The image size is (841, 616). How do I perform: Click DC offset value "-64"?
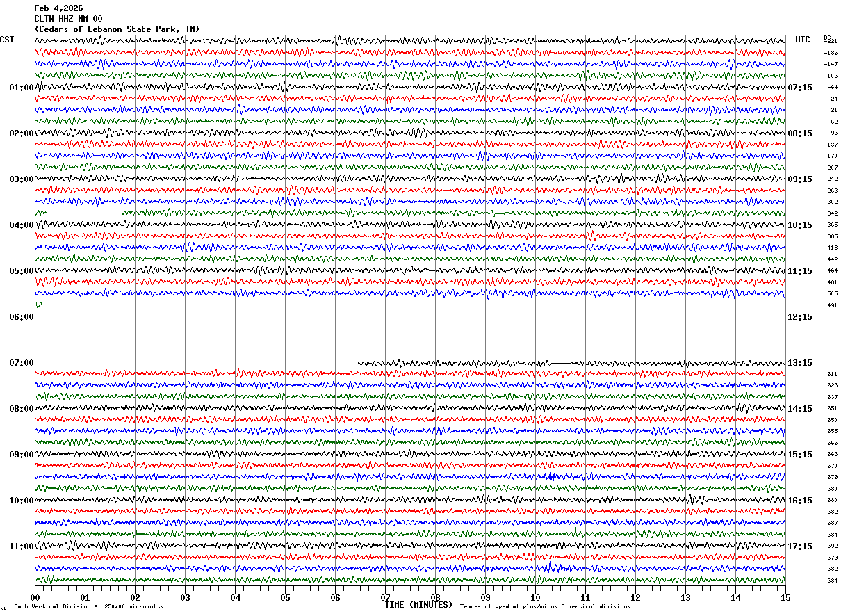(x=832, y=87)
